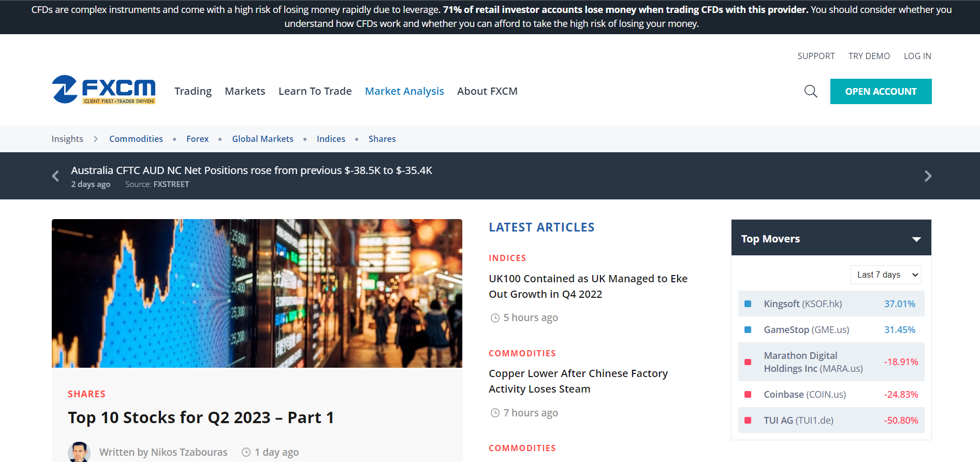This screenshot has width=980, height=462.
Task: Click 37.01% value for Kingsoft
Action: (900, 304)
